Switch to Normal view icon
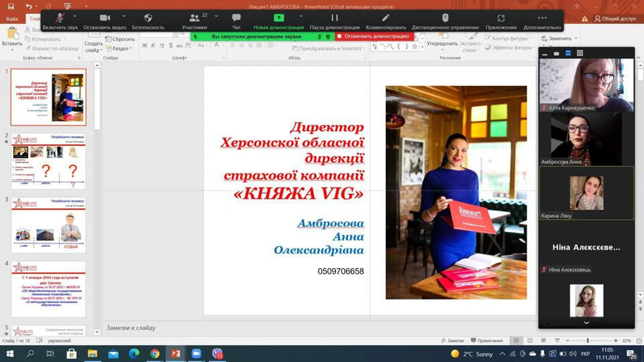The height and width of the screenshot is (362, 644). [x=516, y=340]
